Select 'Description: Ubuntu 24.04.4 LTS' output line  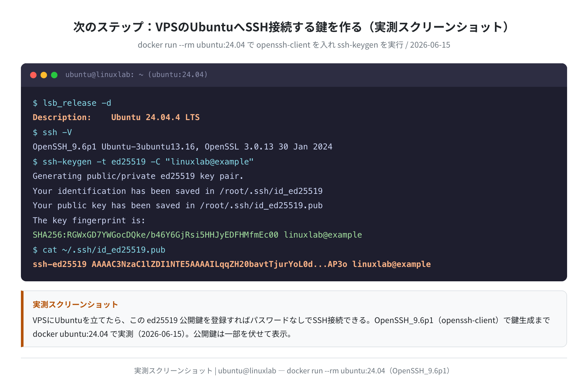pyautogui.click(x=116, y=117)
